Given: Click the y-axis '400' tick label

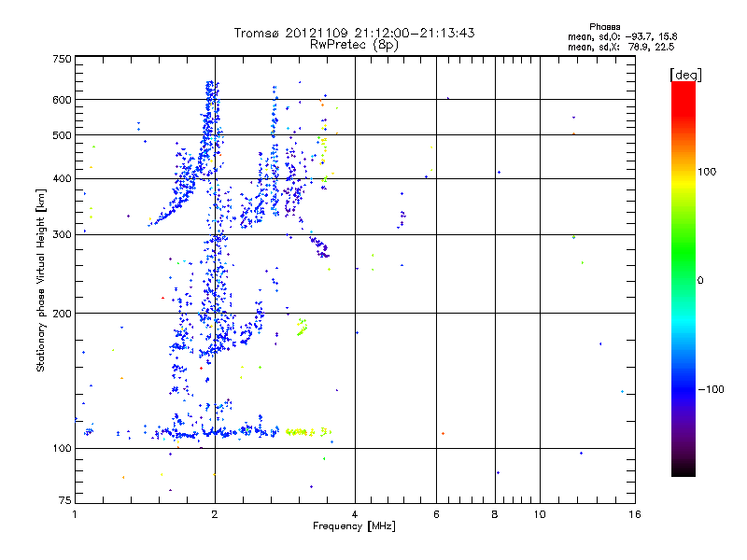Looking at the screenshot, I should [62, 179].
